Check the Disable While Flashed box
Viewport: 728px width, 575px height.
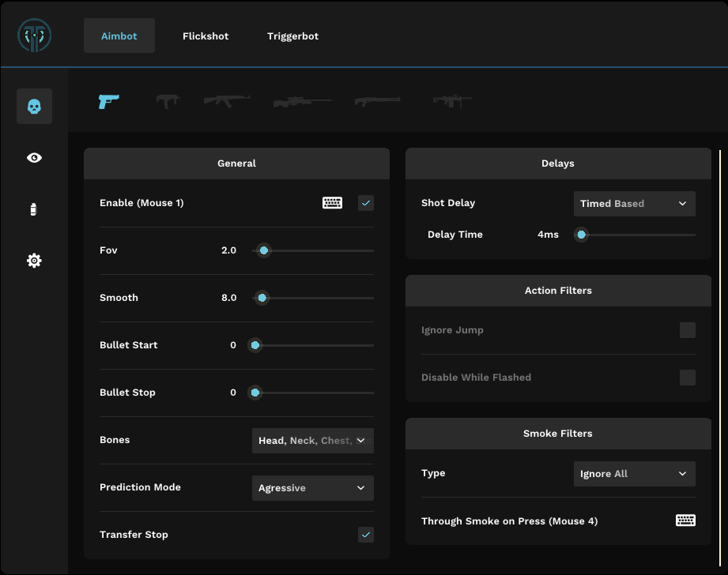(688, 378)
